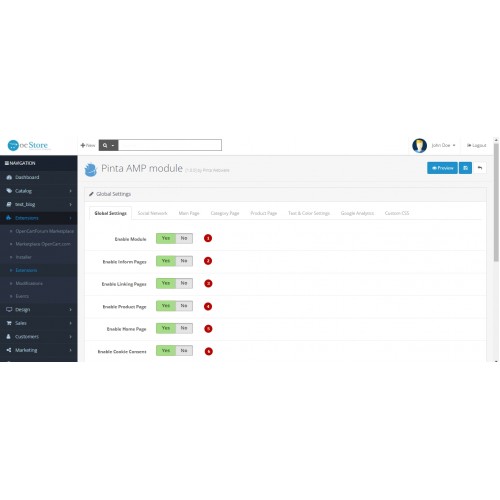Click the back arrow icon at top right
Image resolution: width=500 pixels, height=500 pixels.
point(480,168)
